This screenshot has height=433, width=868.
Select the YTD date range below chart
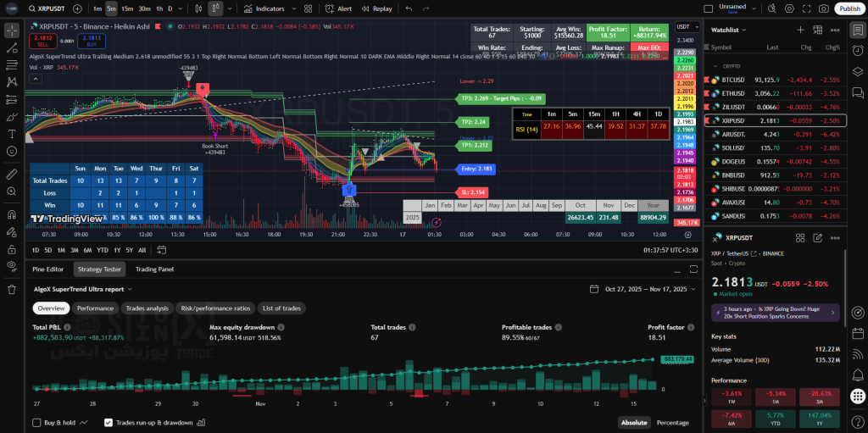click(x=103, y=250)
